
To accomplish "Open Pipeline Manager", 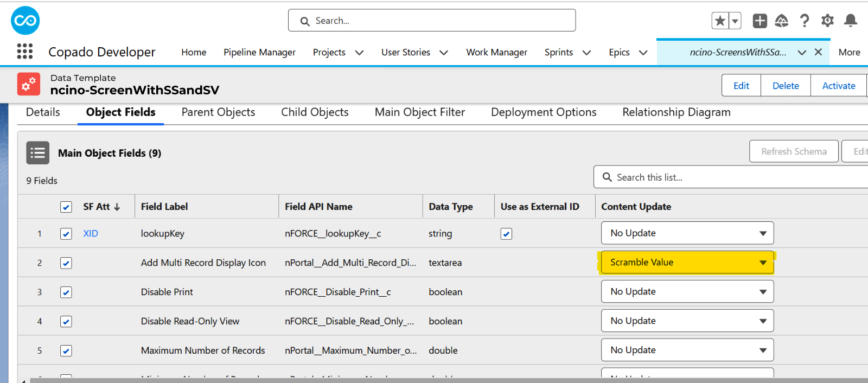I will point(259,52).
